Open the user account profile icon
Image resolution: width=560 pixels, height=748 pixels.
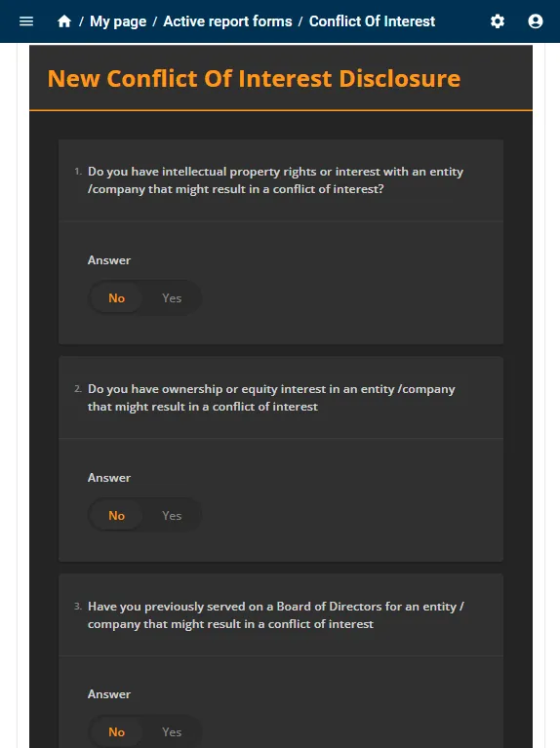(536, 21)
